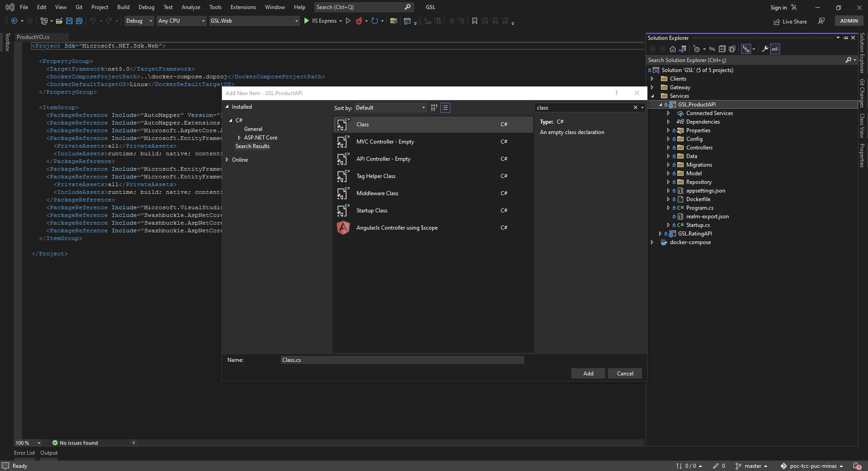Click the Save All toolbar icon
This screenshot has height=471, width=868.
click(x=79, y=21)
